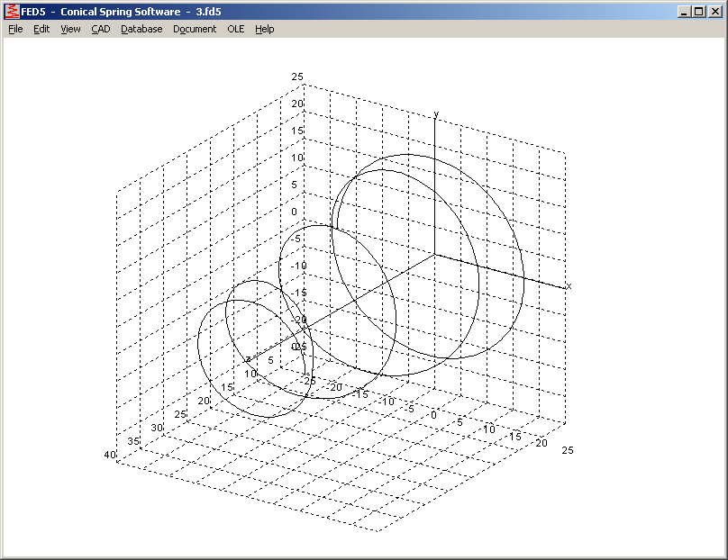Click the tick label 40 at the grid's lower-left corner
728x560 pixels.
[110, 455]
